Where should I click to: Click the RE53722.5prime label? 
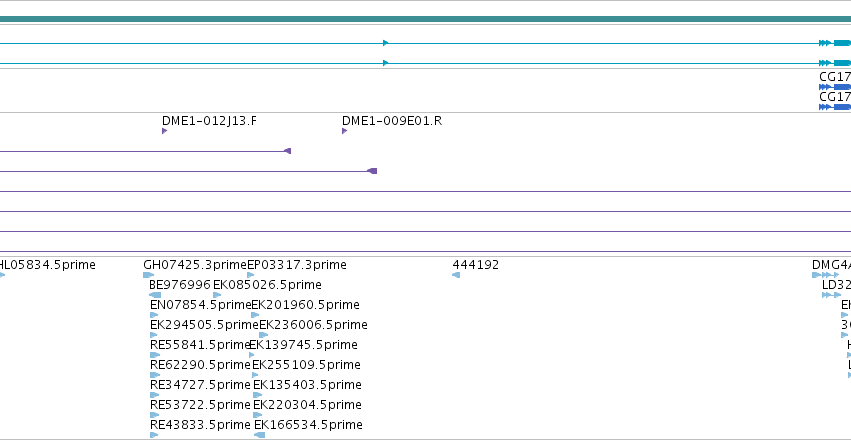[x=200, y=405]
